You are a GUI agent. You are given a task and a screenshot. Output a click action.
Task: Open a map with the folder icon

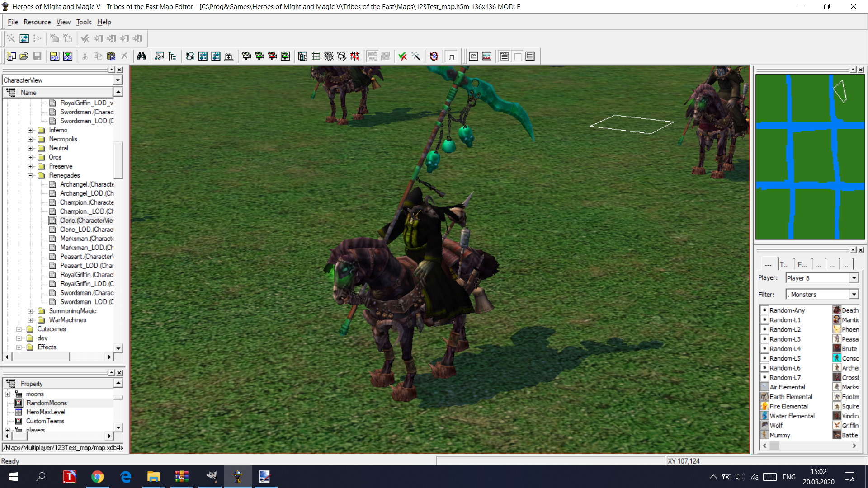click(x=24, y=56)
